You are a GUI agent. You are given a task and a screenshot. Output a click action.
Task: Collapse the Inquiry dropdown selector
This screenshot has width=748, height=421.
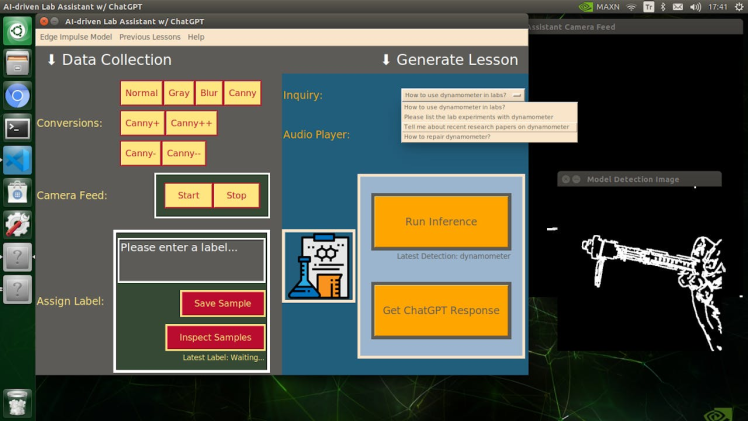[462, 95]
